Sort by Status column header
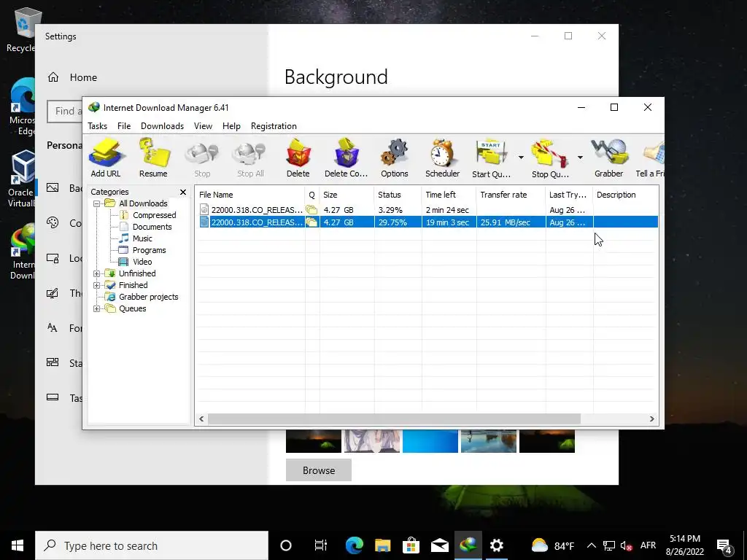Image resolution: width=747 pixels, height=560 pixels. tap(398, 195)
